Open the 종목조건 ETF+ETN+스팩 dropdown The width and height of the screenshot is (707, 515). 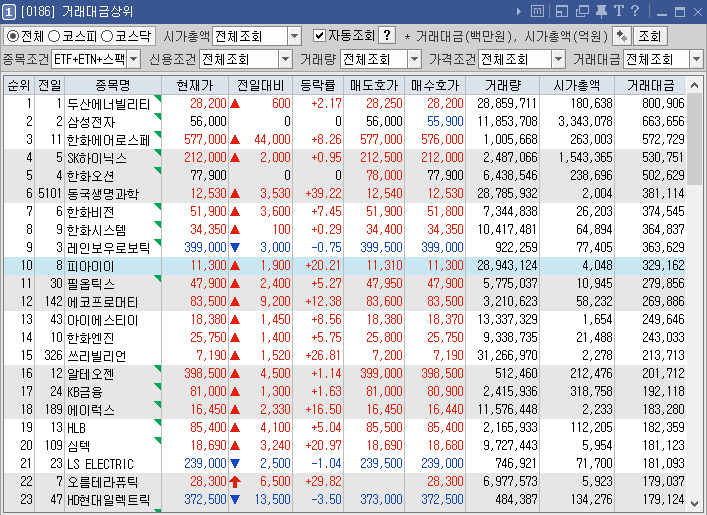tap(134, 59)
